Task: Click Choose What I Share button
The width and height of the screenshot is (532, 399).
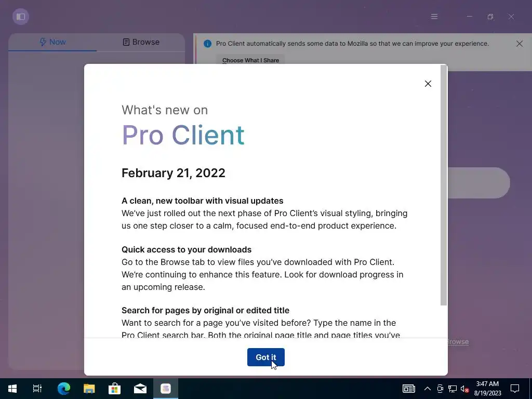Action: pos(250,60)
